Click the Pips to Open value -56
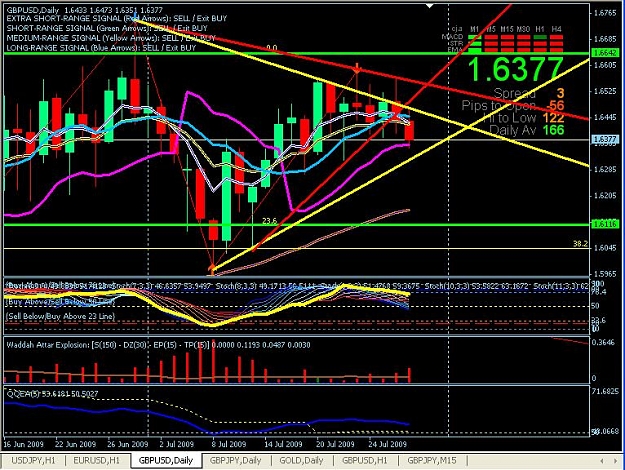 [555, 106]
